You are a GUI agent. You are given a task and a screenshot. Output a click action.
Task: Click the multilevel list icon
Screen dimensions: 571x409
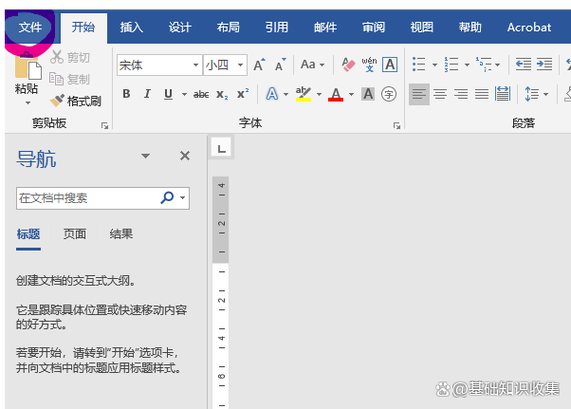point(484,64)
